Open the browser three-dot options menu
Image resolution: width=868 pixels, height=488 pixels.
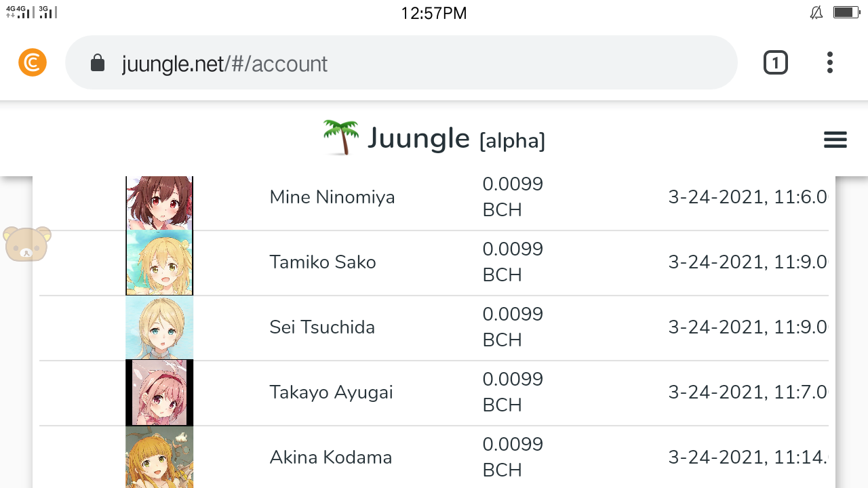point(829,62)
